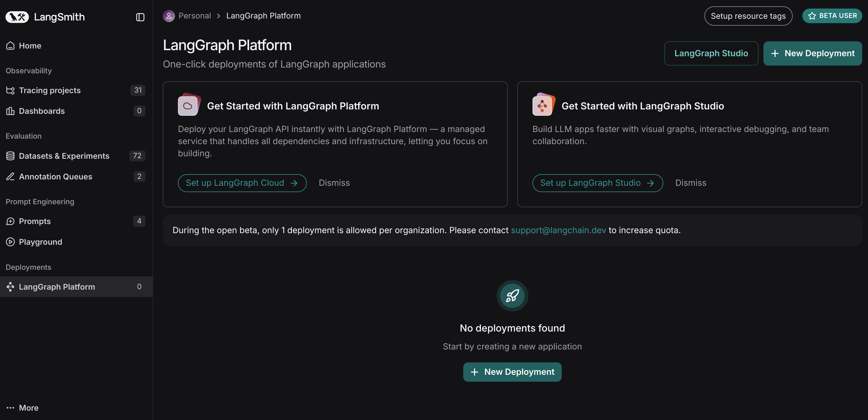Open the Playground
The height and width of the screenshot is (420, 868).
coord(76,242)
